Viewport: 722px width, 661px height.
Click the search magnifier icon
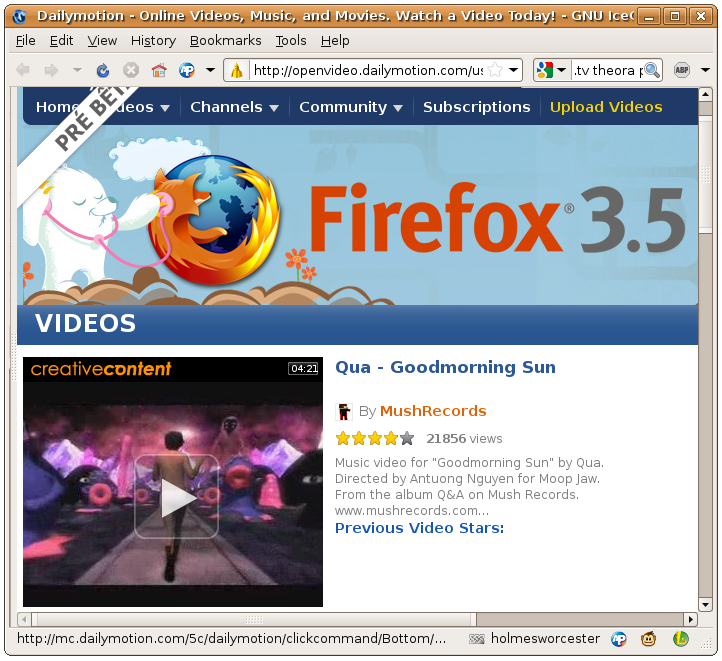(651, 70)
